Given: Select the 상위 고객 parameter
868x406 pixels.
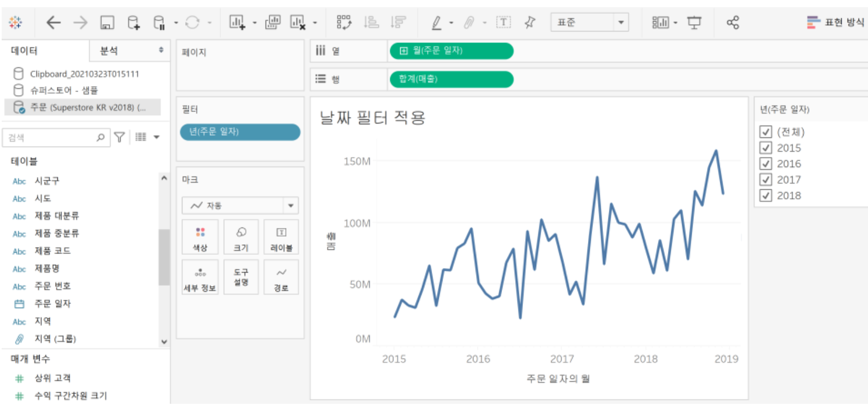Looking at the screenshot, I should point(52,378).
